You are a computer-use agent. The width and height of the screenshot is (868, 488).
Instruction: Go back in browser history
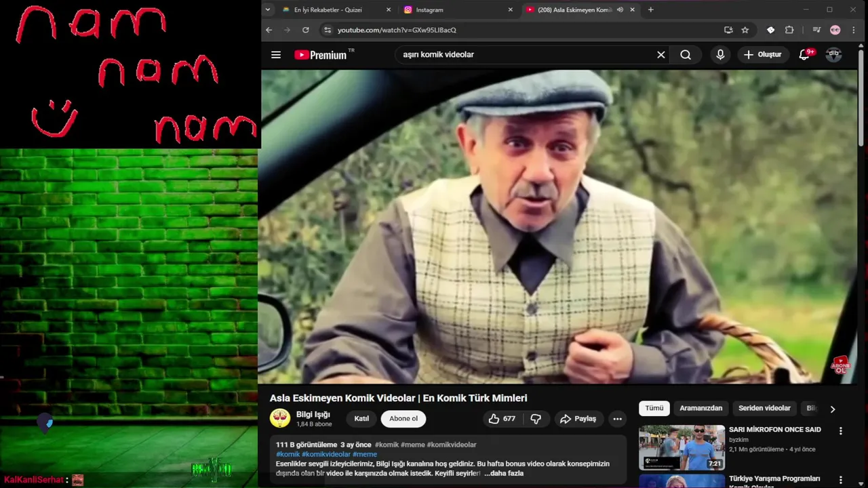coord(269,30)
